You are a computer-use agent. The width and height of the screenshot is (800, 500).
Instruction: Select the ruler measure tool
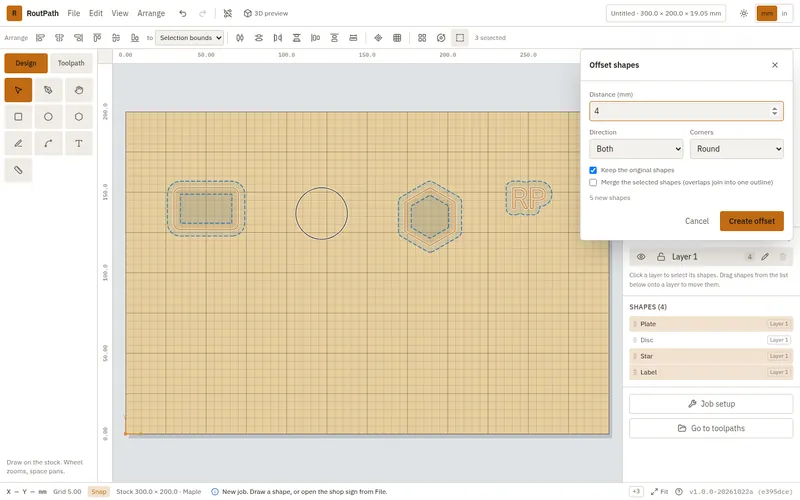(x=18, y=170)
